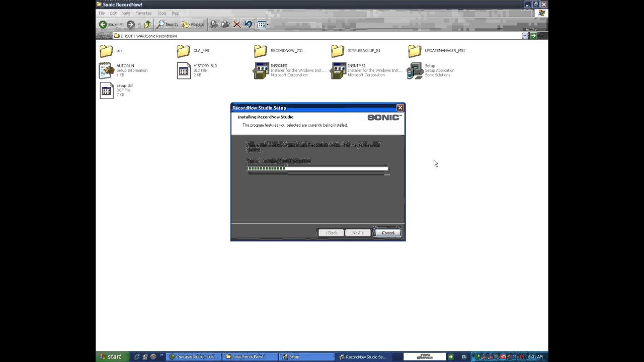Image resolution: width=644 pixels, height=362 pixels.
Task: Click Cancel in RecordNow Studio Setup
Action: pyautogui.click(x=388, y=233)
